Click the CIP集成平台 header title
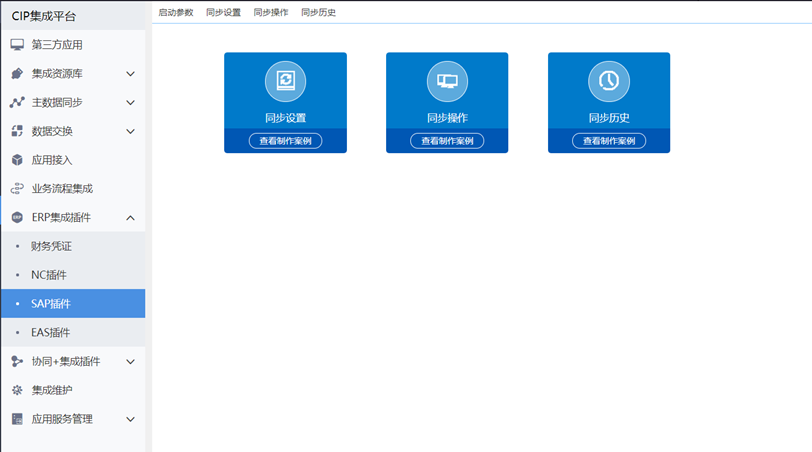 tap(44, 16)
